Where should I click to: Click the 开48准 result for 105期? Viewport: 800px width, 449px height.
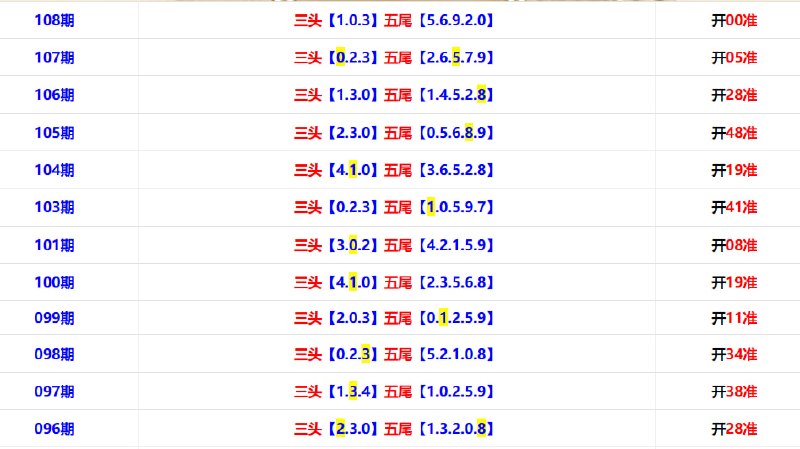click(734, 133)
